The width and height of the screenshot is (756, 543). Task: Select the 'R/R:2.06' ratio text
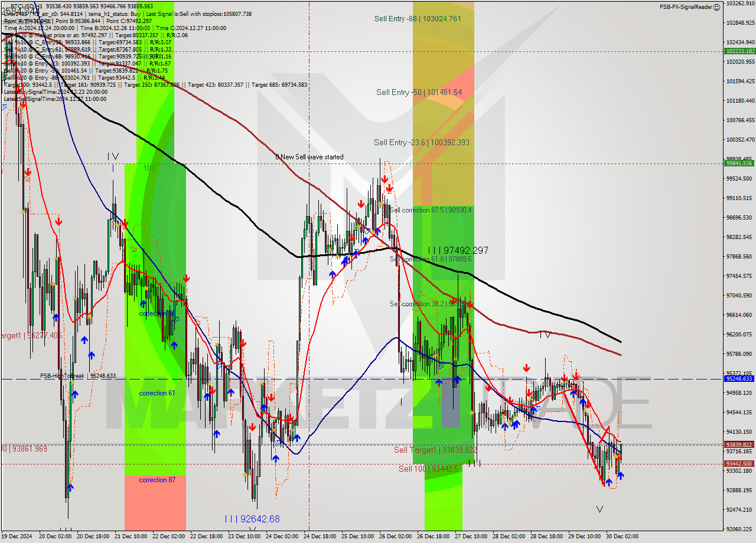[177, 35]
